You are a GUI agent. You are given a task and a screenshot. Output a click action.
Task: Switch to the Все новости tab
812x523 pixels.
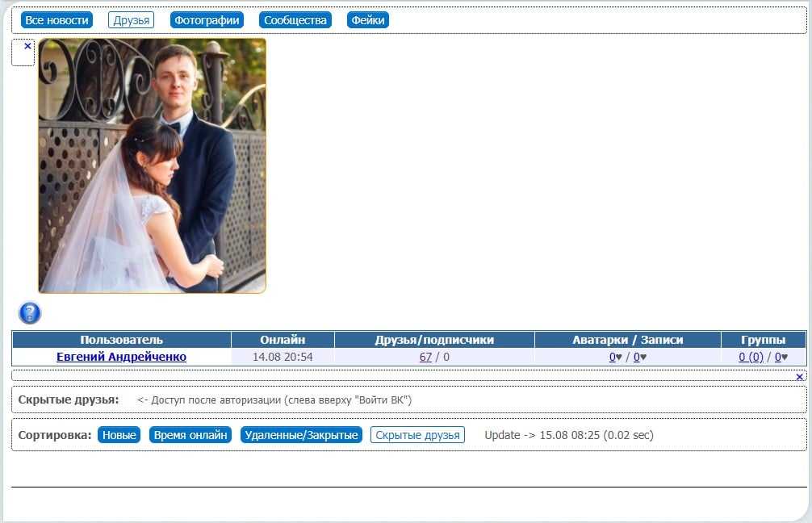[x=57, y=20]
